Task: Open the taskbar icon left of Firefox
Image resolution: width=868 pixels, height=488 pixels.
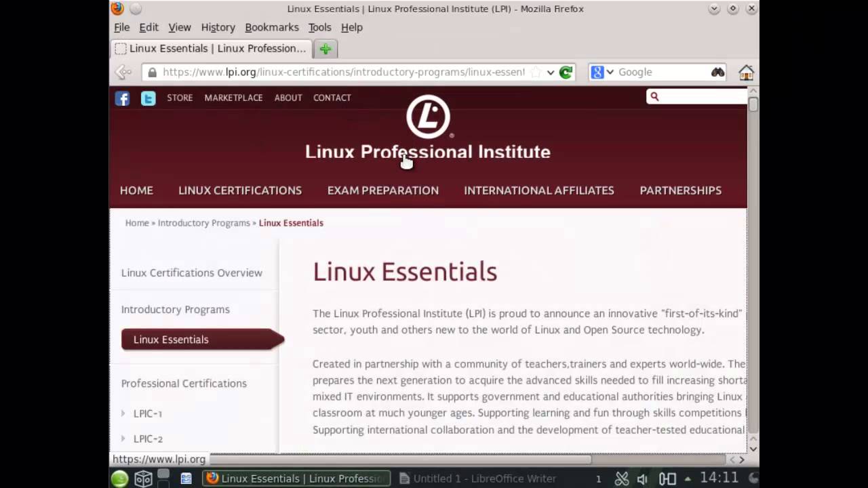Action: pos(186,479)
